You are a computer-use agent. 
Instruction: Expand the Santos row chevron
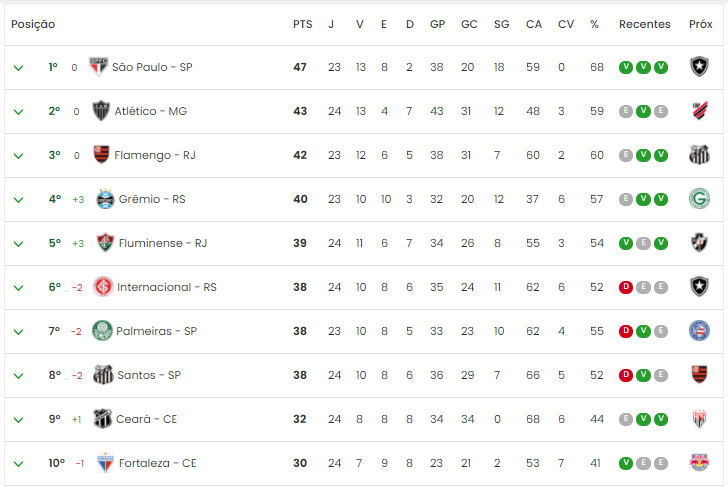(19, 376)
